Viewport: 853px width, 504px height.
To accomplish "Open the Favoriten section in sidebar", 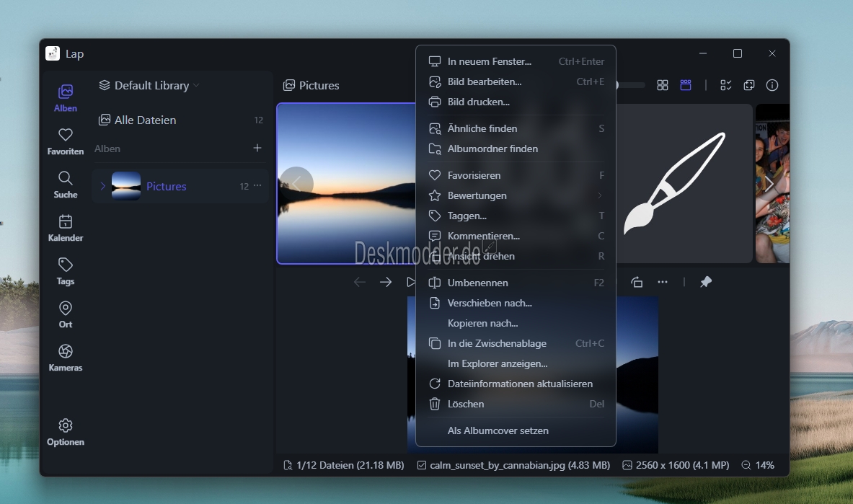I will pyautogui.click(x=66, y=141).
